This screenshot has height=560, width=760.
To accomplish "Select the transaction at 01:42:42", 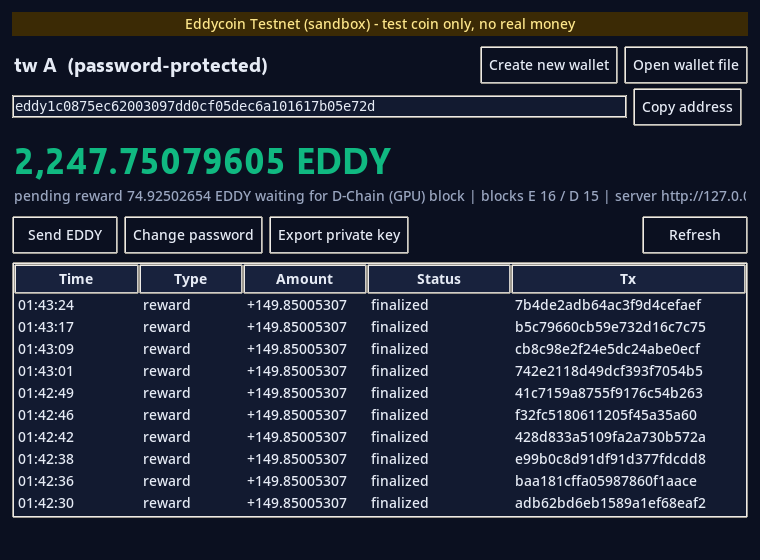I will 380,437.
